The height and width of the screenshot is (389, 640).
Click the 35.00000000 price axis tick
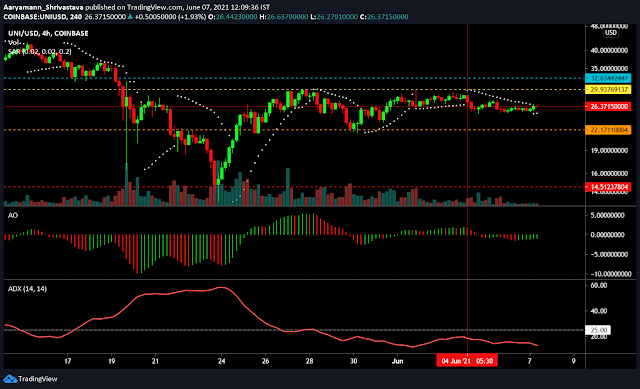pyautogui.click(x=609, y=68)
